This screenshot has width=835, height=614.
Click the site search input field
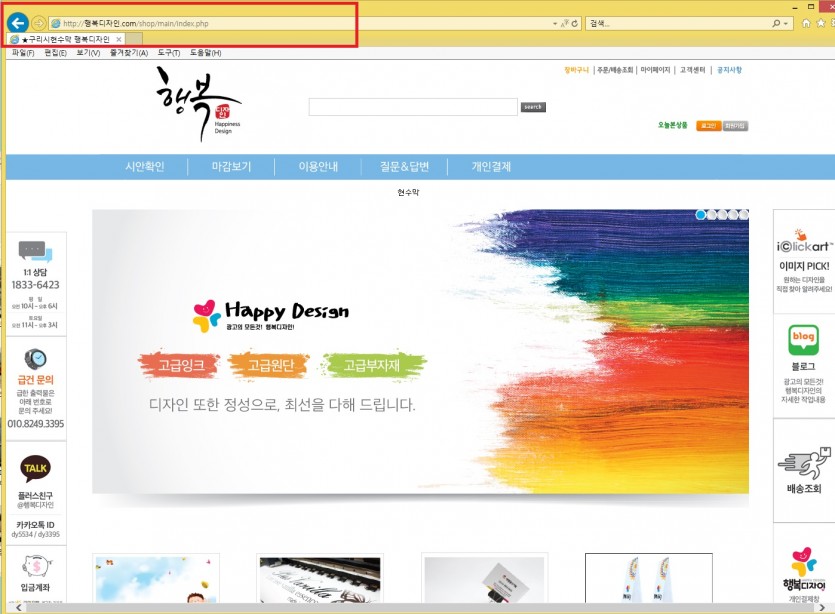click(x=412, y=107)
